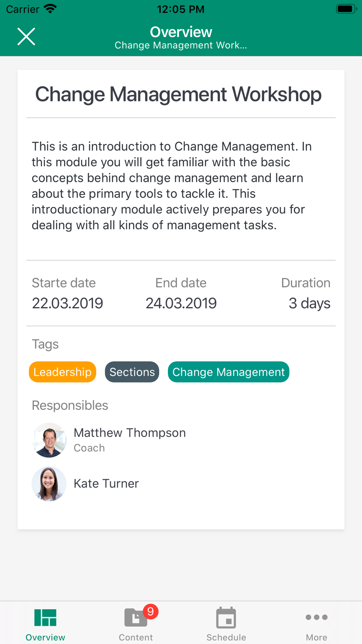
Task: Tap the Kate Turner name entry
Action: pos(106,484)
